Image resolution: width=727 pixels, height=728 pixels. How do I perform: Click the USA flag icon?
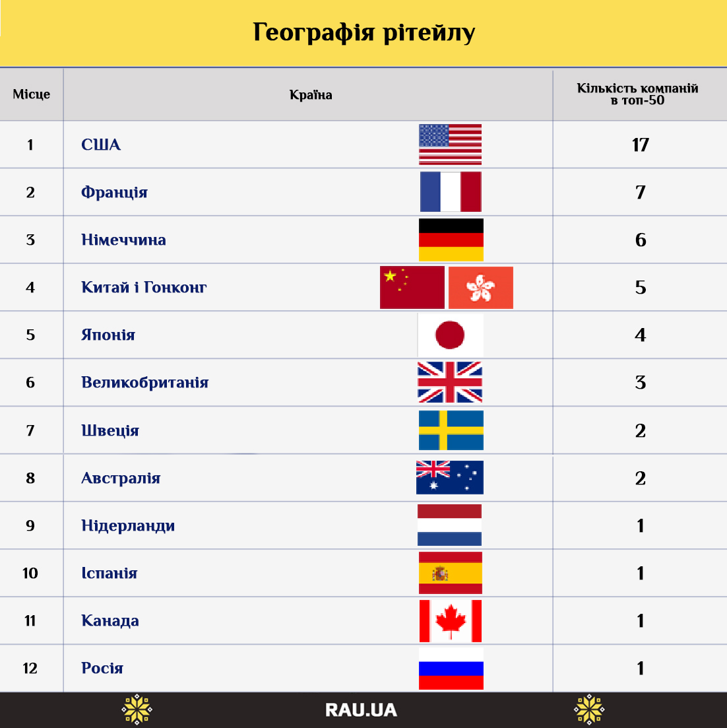coord(450,145)
